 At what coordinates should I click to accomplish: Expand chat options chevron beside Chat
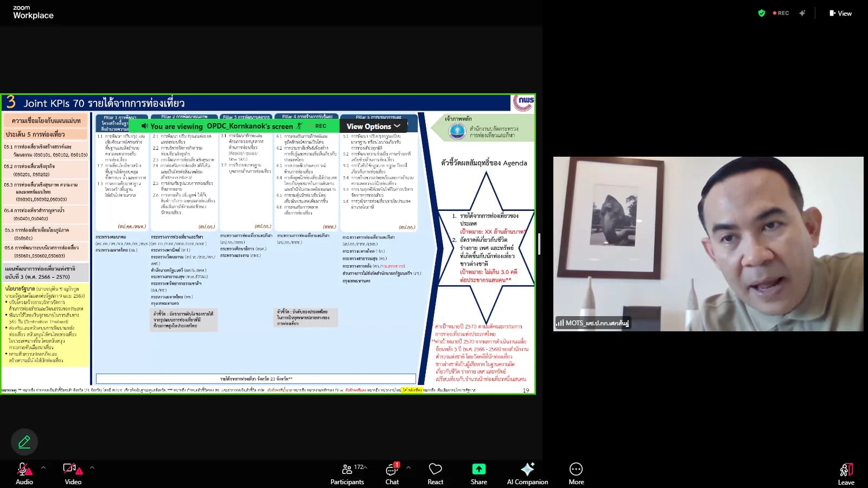[x=409, y=467]
